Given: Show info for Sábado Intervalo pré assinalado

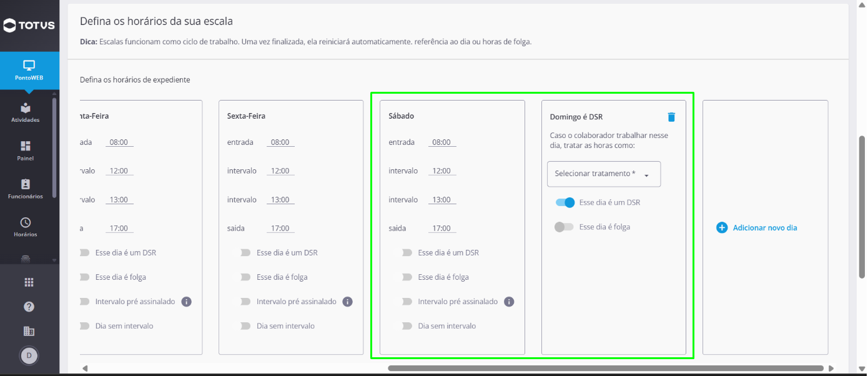Looking at the screenshot, I should pyautogui.click(x=509, y=302).
